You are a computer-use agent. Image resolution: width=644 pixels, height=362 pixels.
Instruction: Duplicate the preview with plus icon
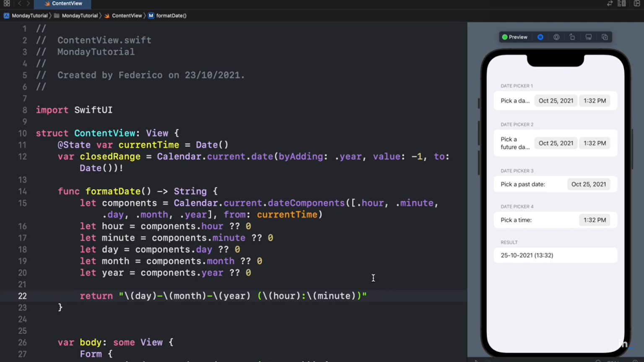point(605,37)
